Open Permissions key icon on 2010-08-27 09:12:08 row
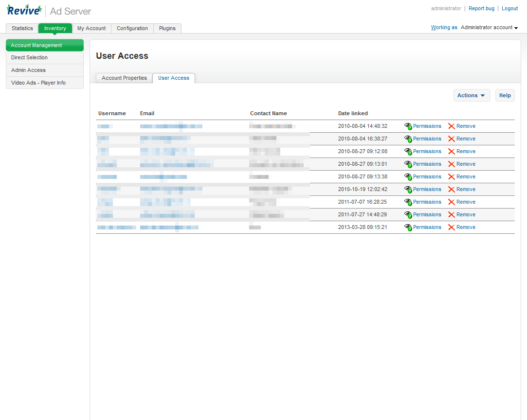The height and width of the screenshot is (420, 527). pos(408,151)
